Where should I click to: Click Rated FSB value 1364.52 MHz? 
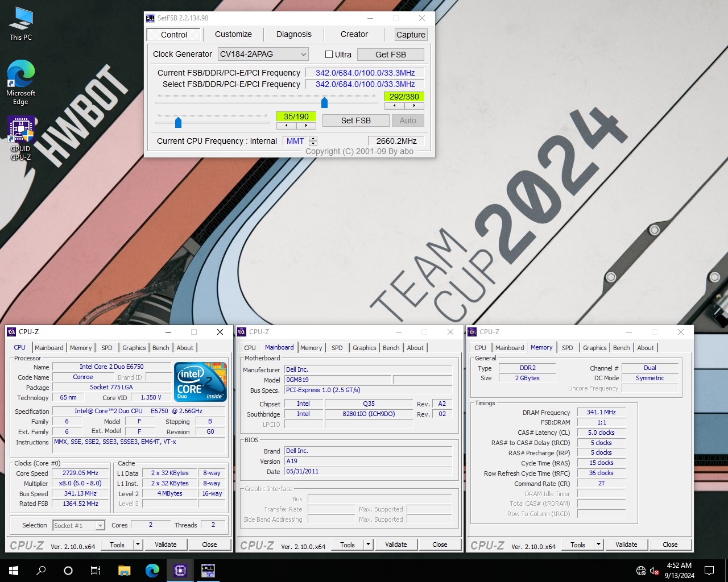point(80,504)
